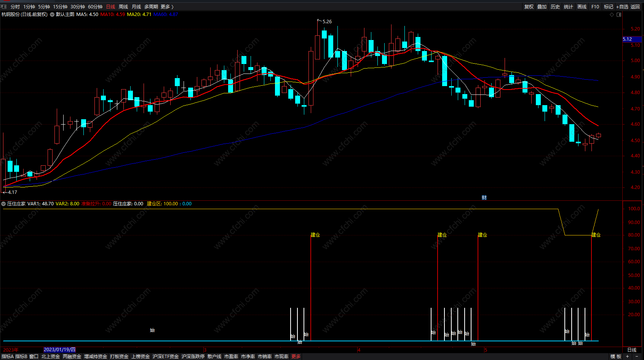The height and width of the screenshot is (360, 644).
Task: Click the 返回 back button
Action: [x=635, y=7]
